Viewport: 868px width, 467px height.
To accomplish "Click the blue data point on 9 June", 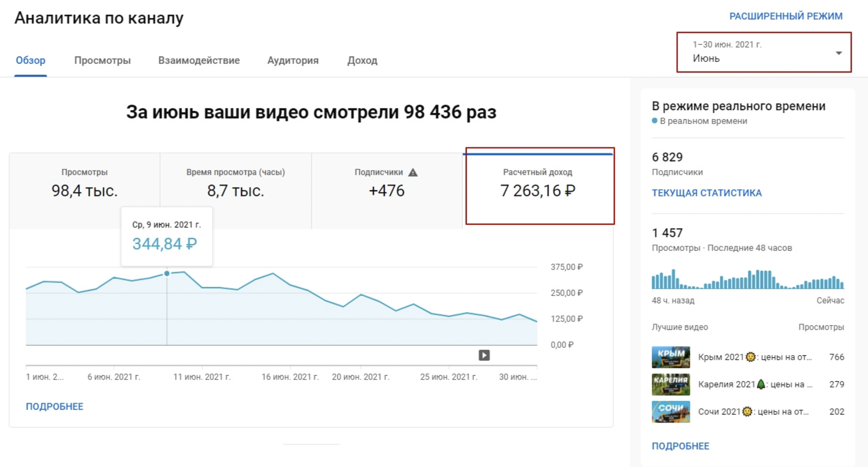I will coord(167,273).
